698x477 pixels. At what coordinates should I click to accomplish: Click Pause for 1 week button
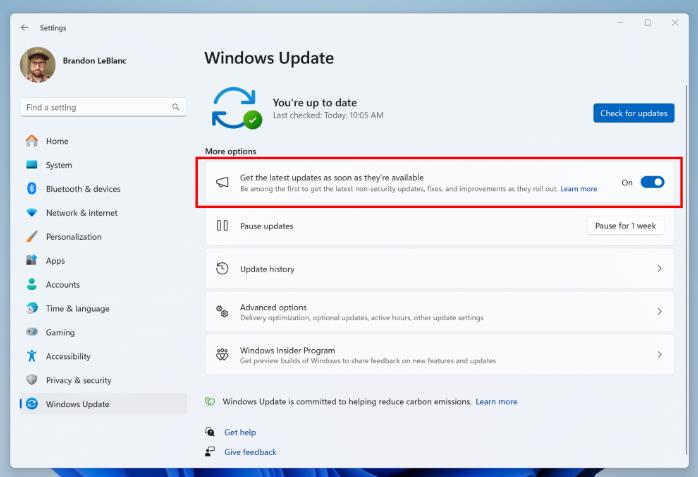point(625,226)
